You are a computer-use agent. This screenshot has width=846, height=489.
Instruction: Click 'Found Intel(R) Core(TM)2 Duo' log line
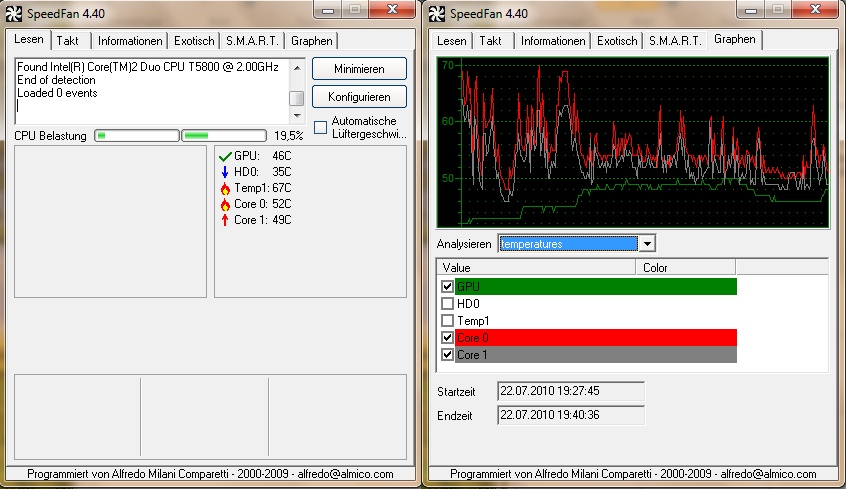coord(148,67)
